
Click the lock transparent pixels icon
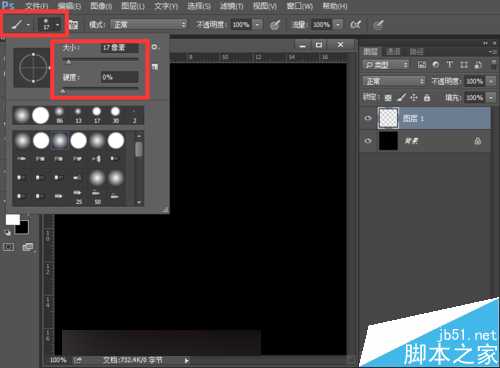tap(388, 98)
